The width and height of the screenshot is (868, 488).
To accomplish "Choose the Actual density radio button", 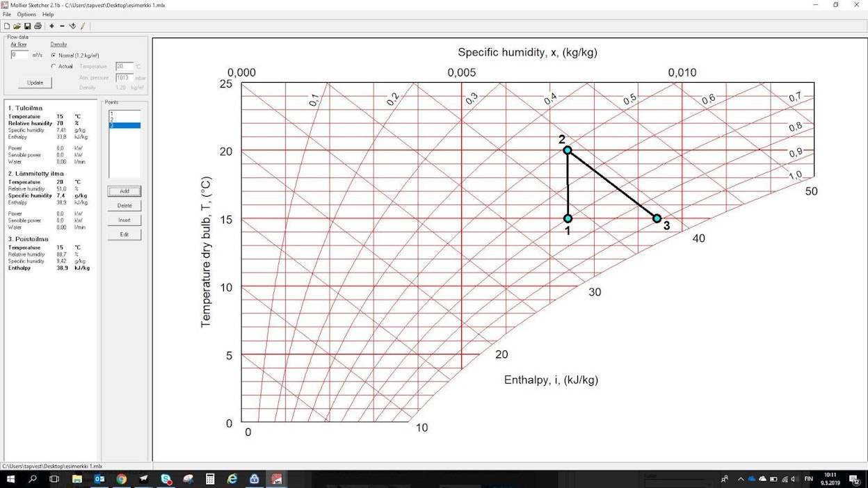I will [54, 66].
